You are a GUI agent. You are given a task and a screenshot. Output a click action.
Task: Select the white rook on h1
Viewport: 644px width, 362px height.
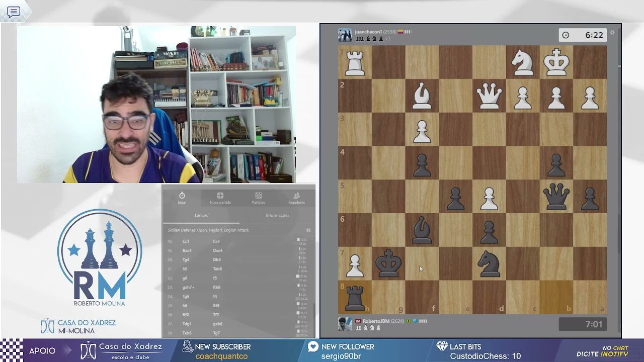click(x=355, y=62)
